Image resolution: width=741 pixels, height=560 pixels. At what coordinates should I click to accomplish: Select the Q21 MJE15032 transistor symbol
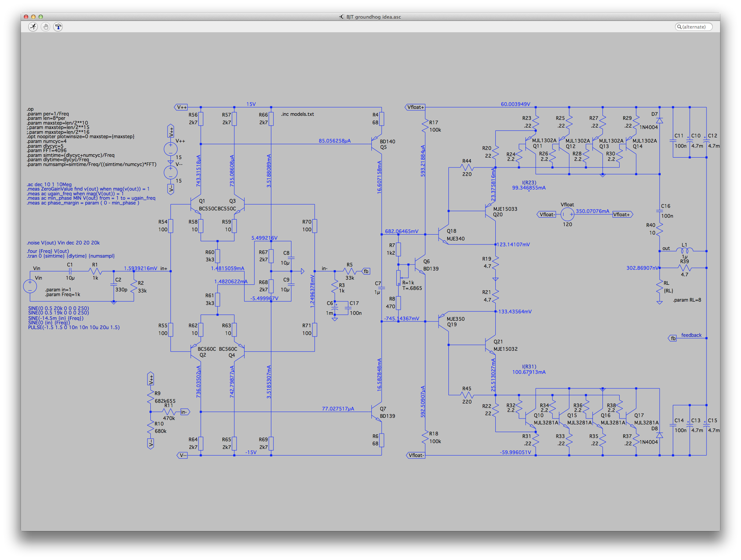491,345
